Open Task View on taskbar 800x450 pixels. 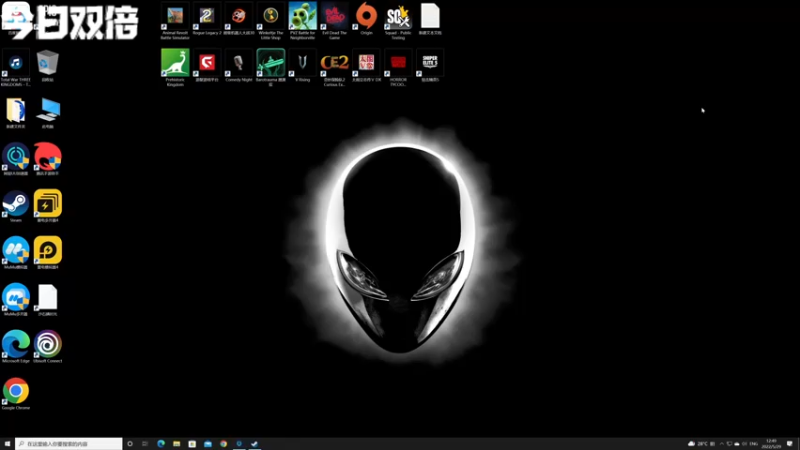click(145, 444)
